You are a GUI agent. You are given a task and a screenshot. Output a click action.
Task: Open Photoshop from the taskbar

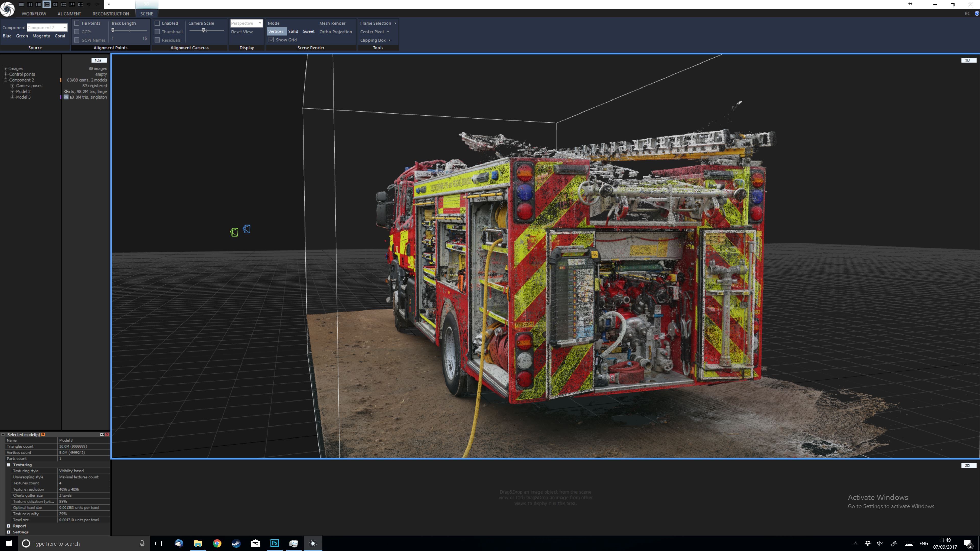click(x=274, y=543)
